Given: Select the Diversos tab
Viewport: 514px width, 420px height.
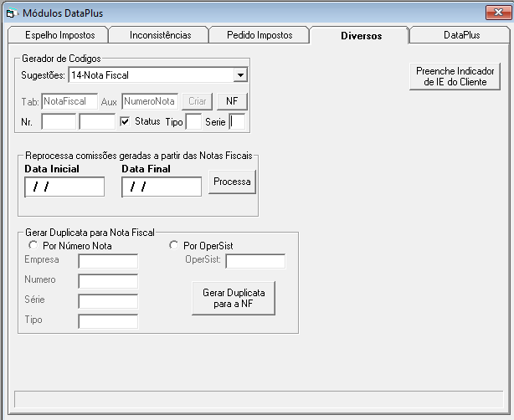Looking at the screenshot, I should (x=361, y=35).
